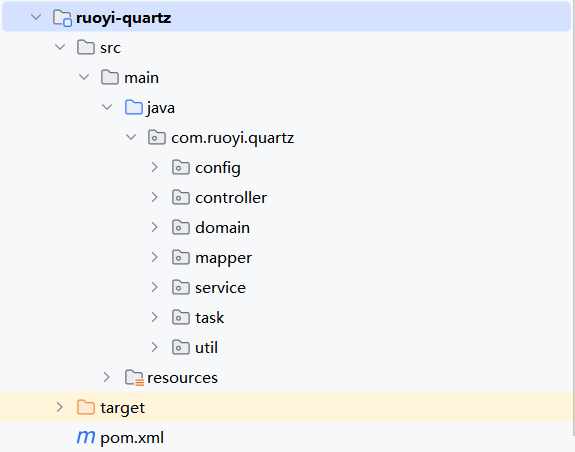
Task: Collapse the java folder chevron
Action: tap(107, 107)
